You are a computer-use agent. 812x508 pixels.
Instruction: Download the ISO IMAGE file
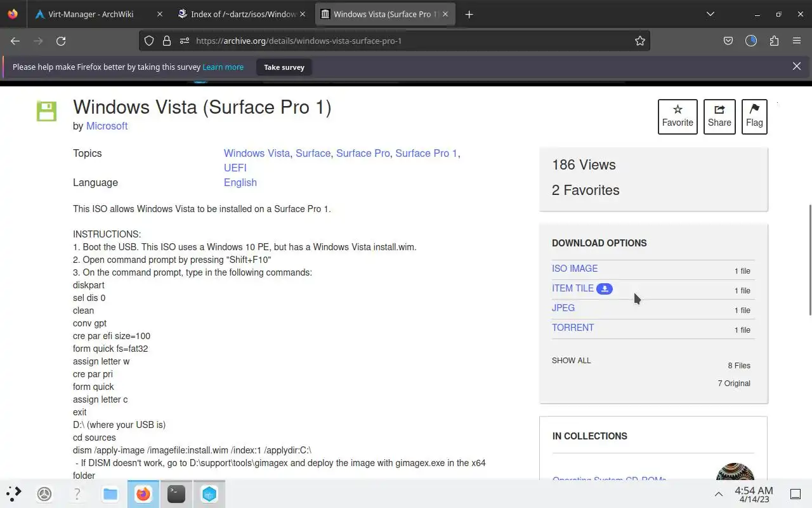click(x=575, y=269)
